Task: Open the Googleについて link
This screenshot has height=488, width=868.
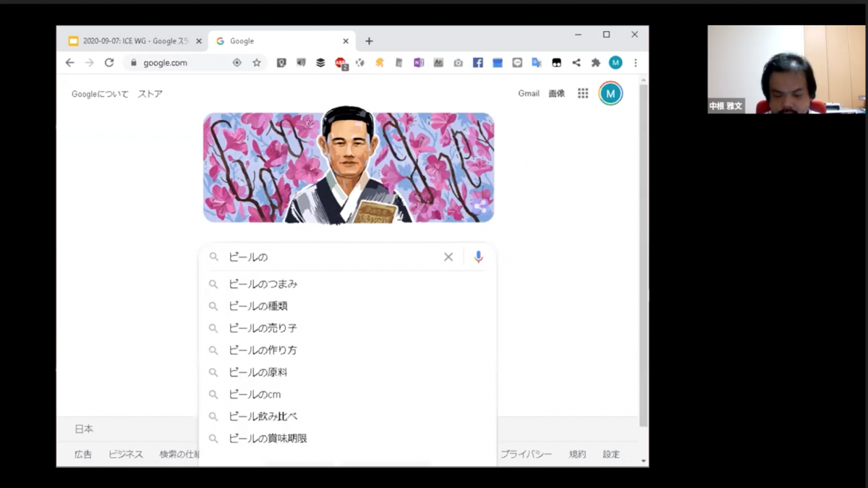Action: tap(100, 94)
